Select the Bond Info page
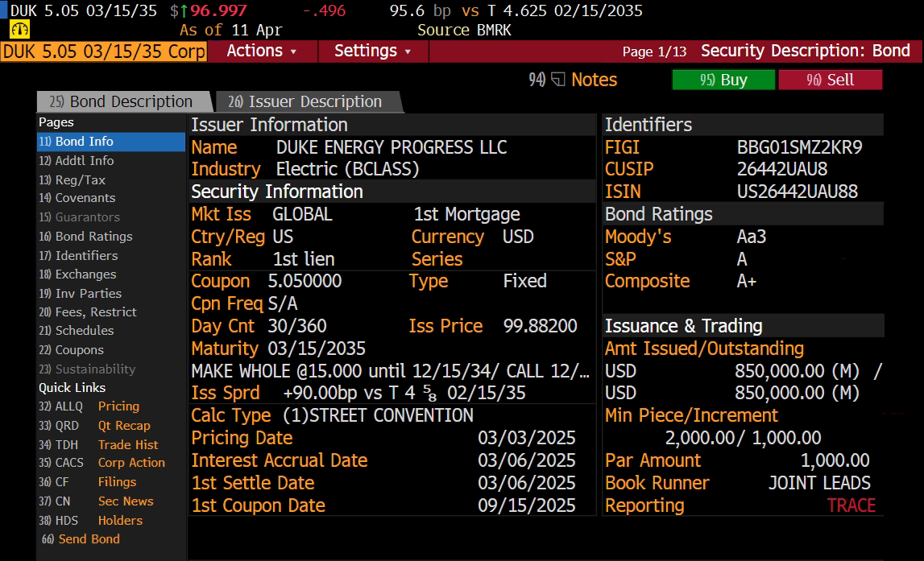924x561 pixels. (111, 142)
